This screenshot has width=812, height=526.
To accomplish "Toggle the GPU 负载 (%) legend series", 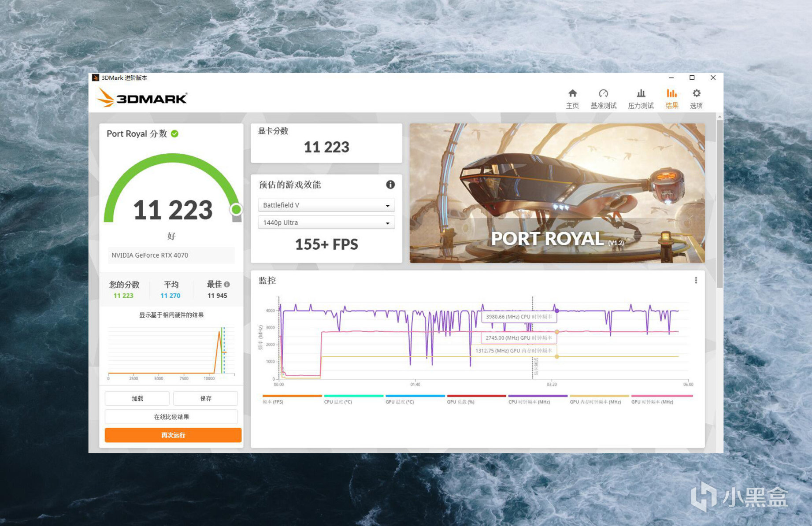I will [476, 400].
